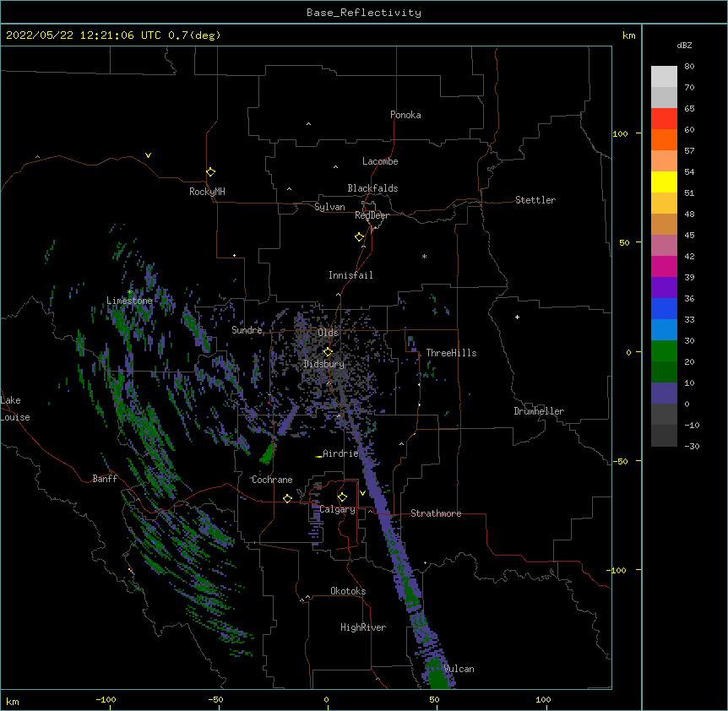The height and width of the screenshot is (711, 728).
Task: Click the ThreeHills label
Action: click(451, 353)
